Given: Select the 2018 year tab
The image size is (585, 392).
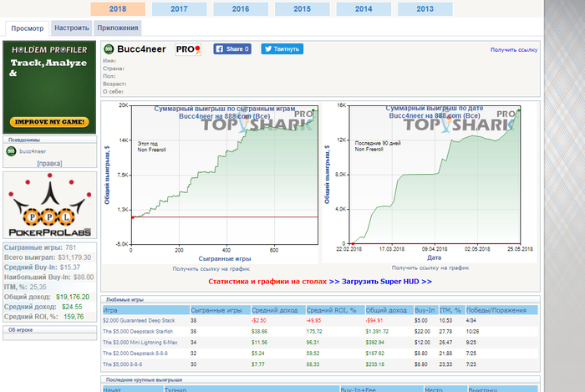Looking at the screenshot, I should pyautogui.click(x=118, y=9).
